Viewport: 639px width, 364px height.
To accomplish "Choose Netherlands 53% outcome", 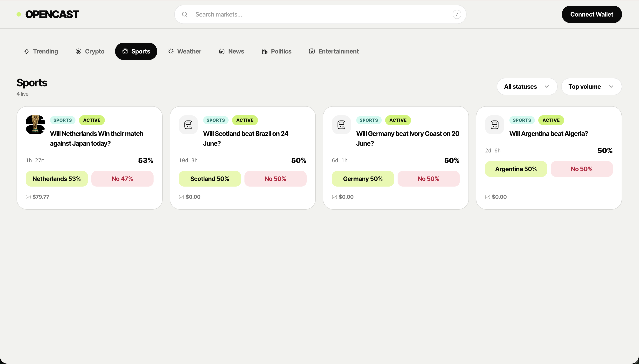I will pos(57,179).
